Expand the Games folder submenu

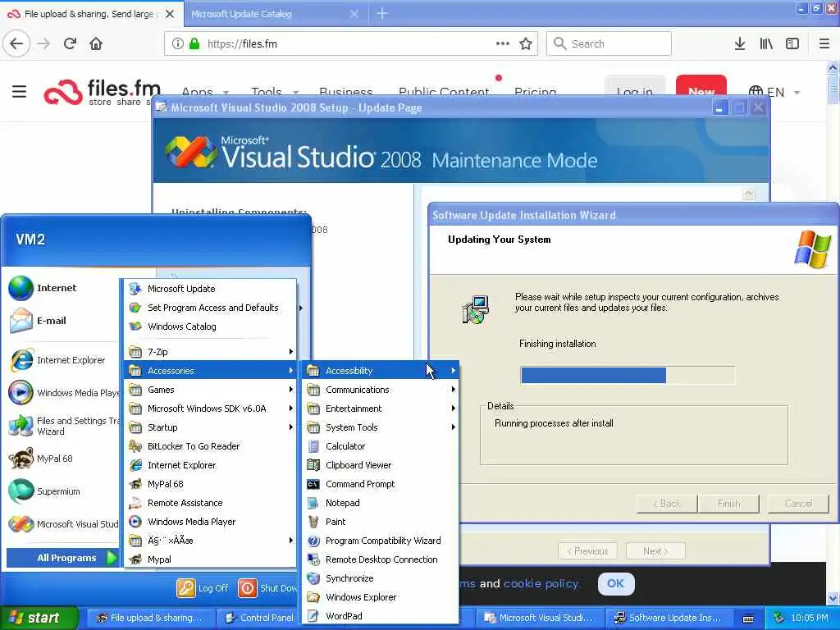[210, 390]
